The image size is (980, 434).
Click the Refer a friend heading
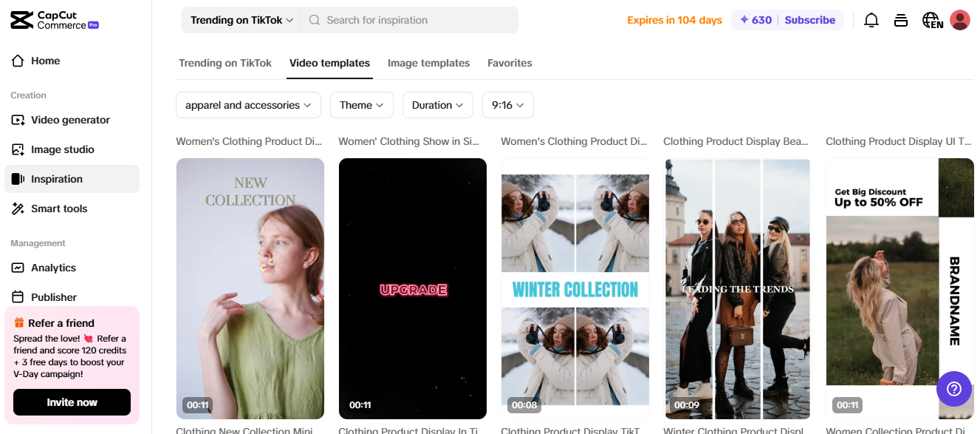61,322
